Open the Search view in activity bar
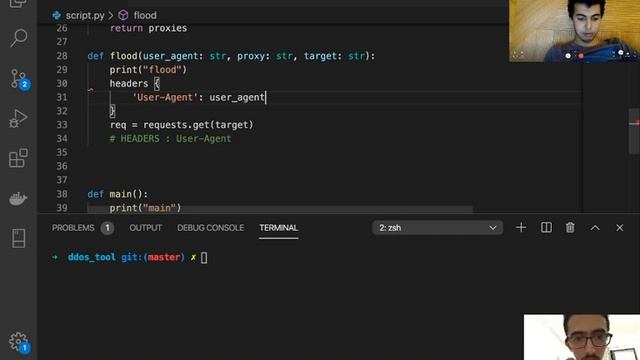Image resolution: width=640 pixels, height=360 pixels. click(18, 38)
